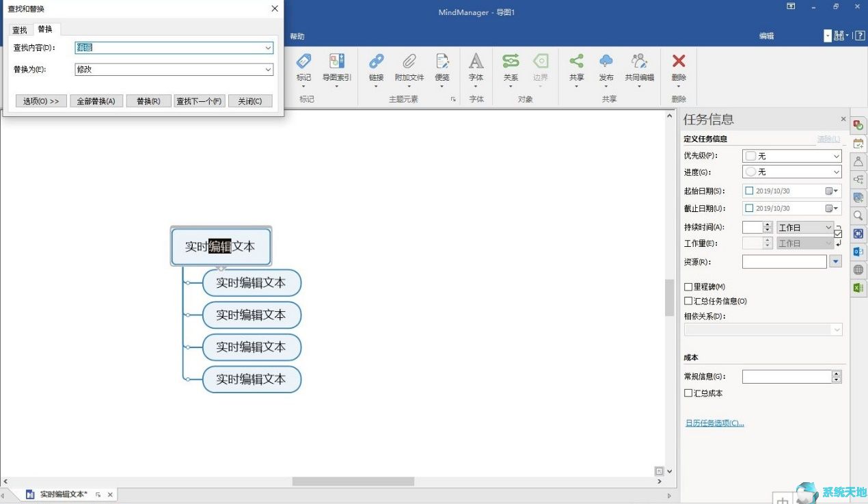Image resolution: width=868 pixels, height=504 pixels.
Task: Switch to the 查找 tab
Action: click(20, 30)
